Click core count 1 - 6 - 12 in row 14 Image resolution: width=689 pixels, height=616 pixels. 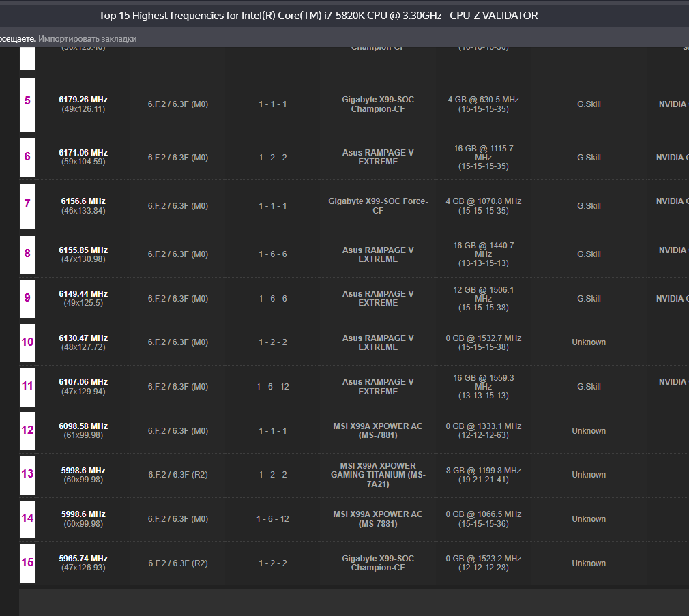273,519
